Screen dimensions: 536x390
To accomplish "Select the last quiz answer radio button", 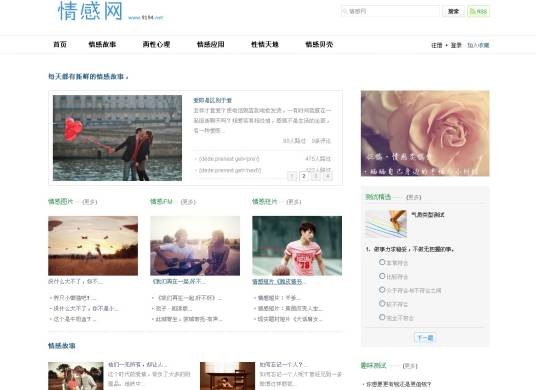I will point(382,317).
